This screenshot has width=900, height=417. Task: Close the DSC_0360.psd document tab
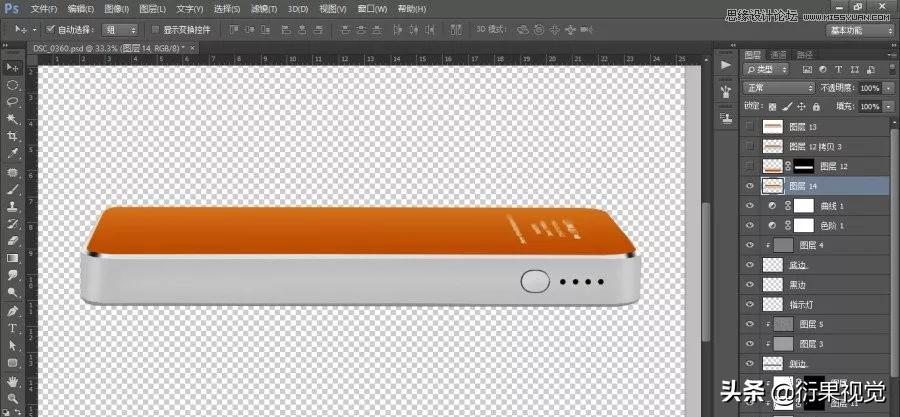pyautogui.click(x=192, y=49)
